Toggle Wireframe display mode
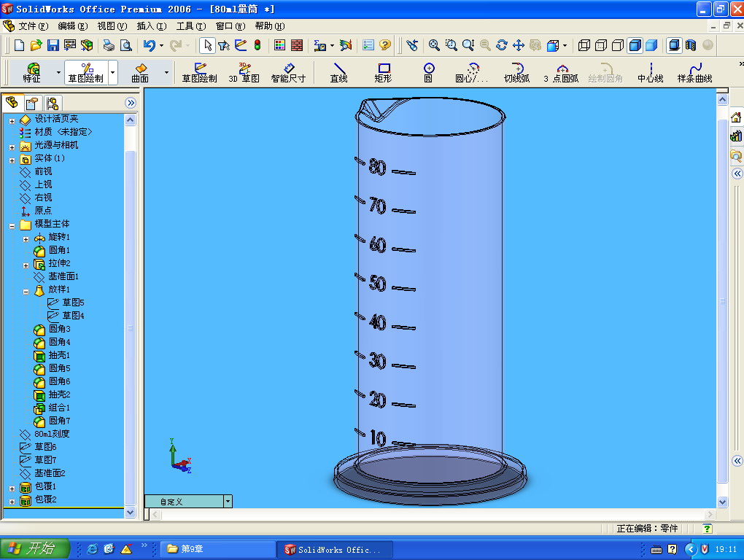This screenshot has height=560, width=744. tap(584, 45)
